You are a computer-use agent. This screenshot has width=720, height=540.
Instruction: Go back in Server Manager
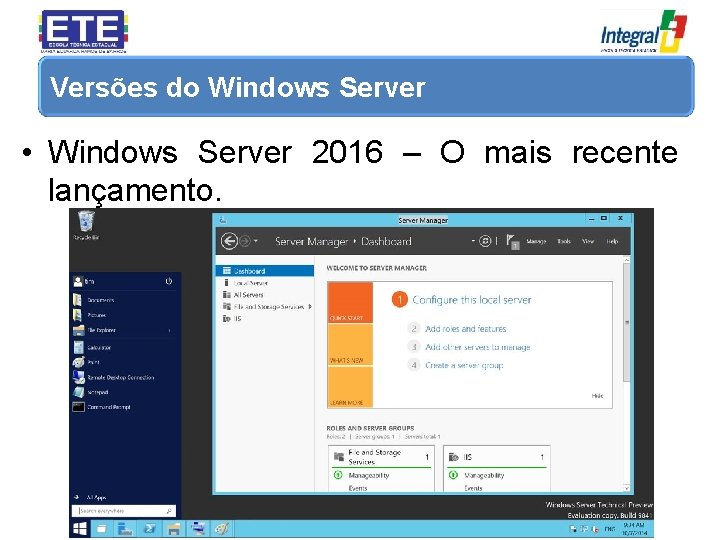(x=229, y=241)
